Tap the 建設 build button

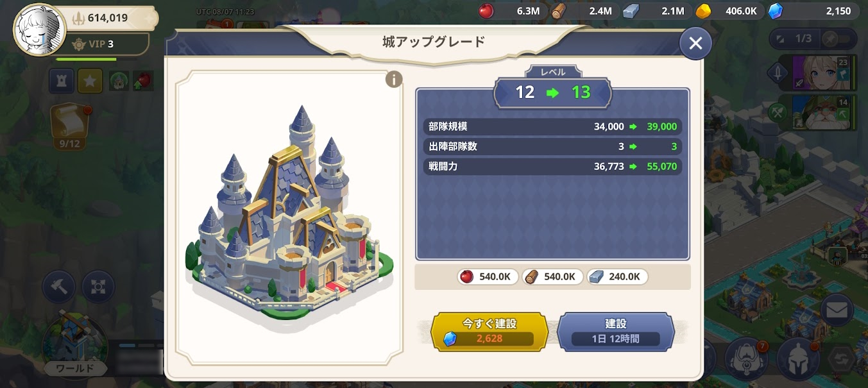[615, 332]
